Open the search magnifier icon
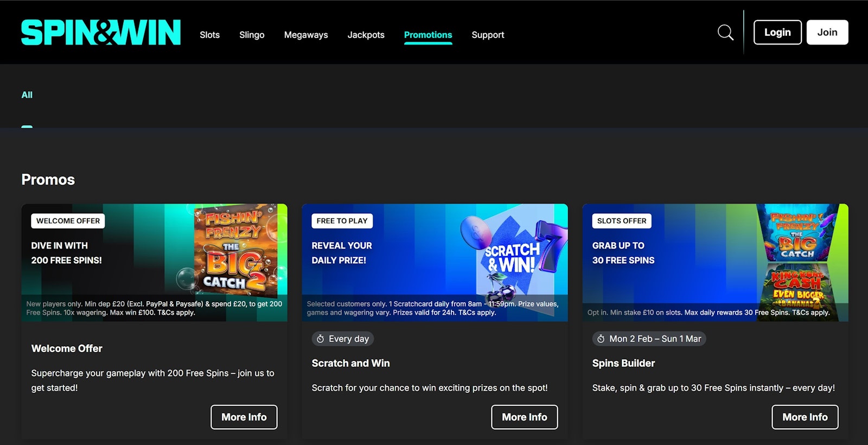This screenshot has width=868, height=445. pos(725,33)
